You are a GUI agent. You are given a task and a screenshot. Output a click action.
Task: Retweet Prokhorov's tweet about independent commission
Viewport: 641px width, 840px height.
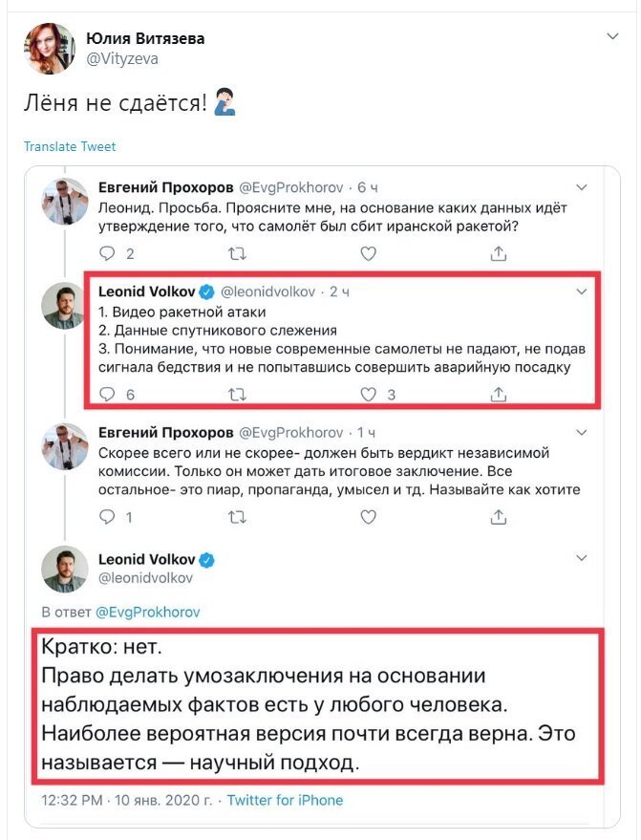click(x=237, y=517)
